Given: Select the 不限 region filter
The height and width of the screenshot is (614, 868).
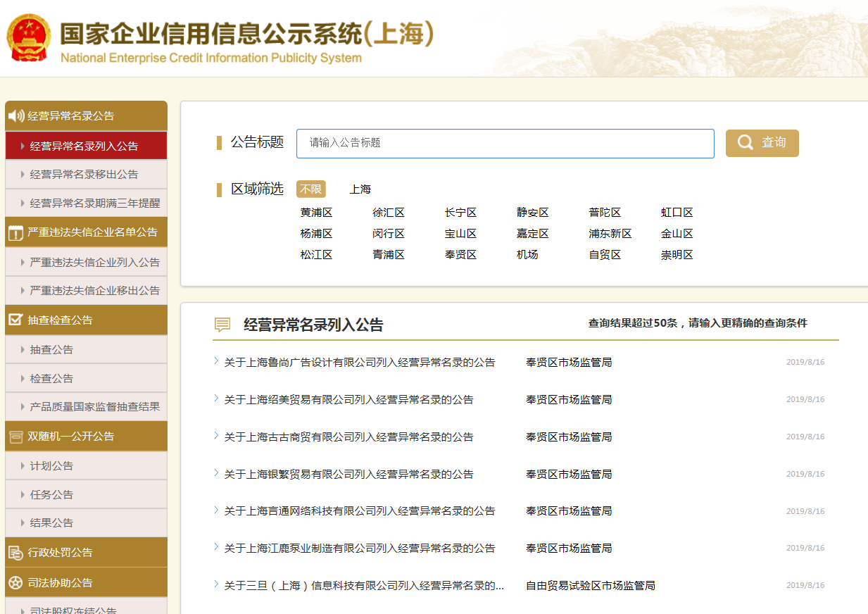Looking at the screenshot, I should (x=311, y=189).
